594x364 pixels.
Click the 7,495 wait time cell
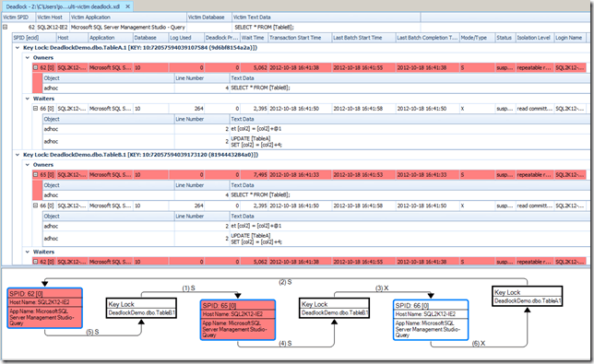coord(255,175)
